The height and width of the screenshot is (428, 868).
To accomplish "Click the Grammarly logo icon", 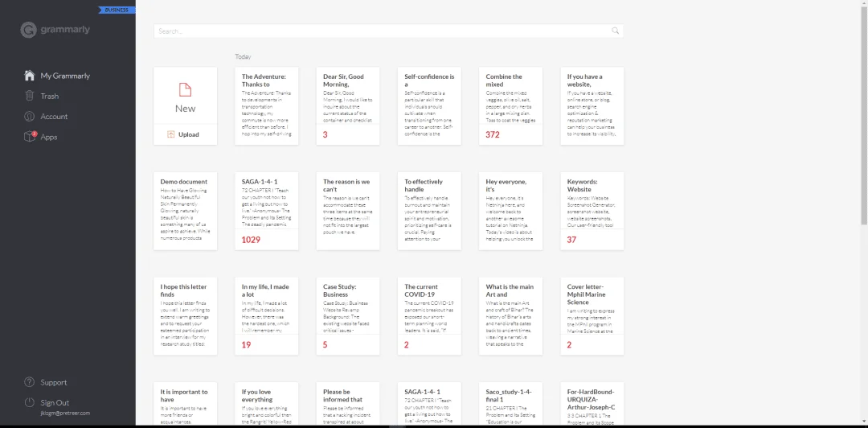I will click(x=28, y=30).
